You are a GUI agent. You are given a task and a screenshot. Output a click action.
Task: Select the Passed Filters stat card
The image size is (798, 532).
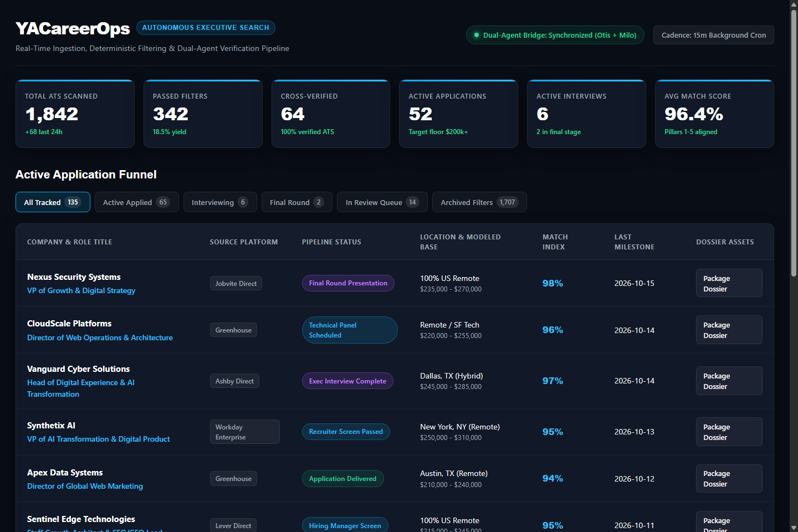[x=203, y=114]
